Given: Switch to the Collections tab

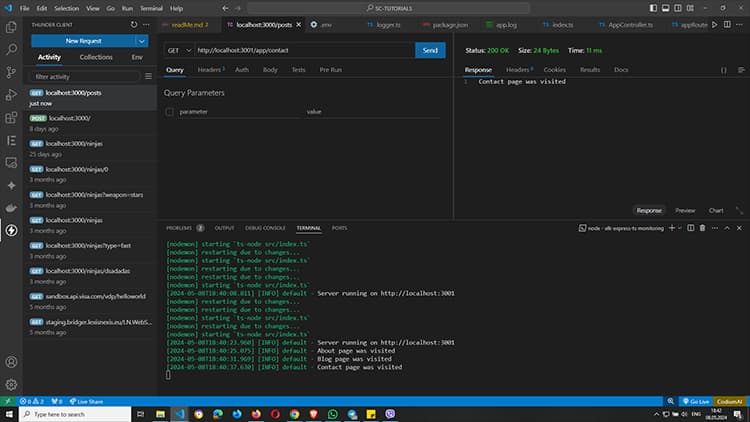Looking at the screenshot, I should point(96,58).
